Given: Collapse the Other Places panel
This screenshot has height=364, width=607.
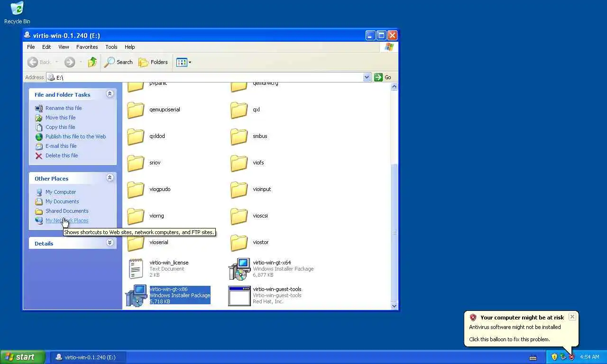Looking at the screenshot, I should pos(110,178).
